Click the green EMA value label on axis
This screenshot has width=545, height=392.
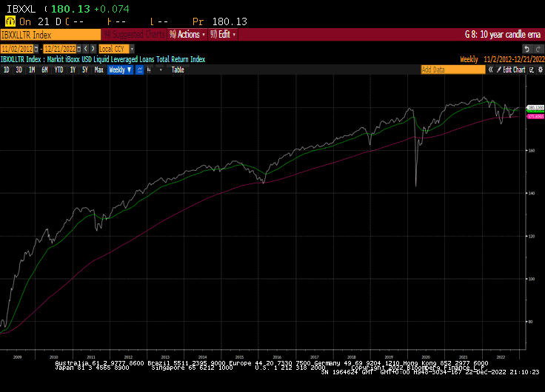(535, 111)
